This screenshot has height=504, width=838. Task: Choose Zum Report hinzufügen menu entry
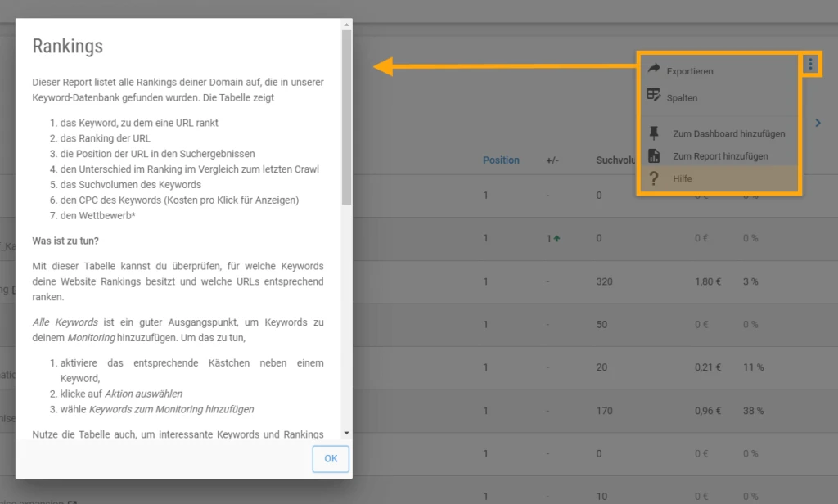click(720, 156)
